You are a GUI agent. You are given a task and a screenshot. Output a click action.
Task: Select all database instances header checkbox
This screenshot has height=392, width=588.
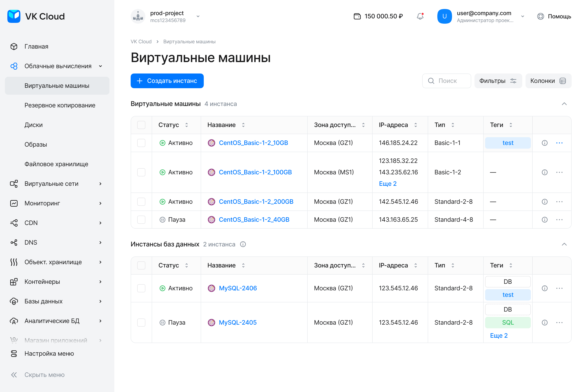(141, 265)
